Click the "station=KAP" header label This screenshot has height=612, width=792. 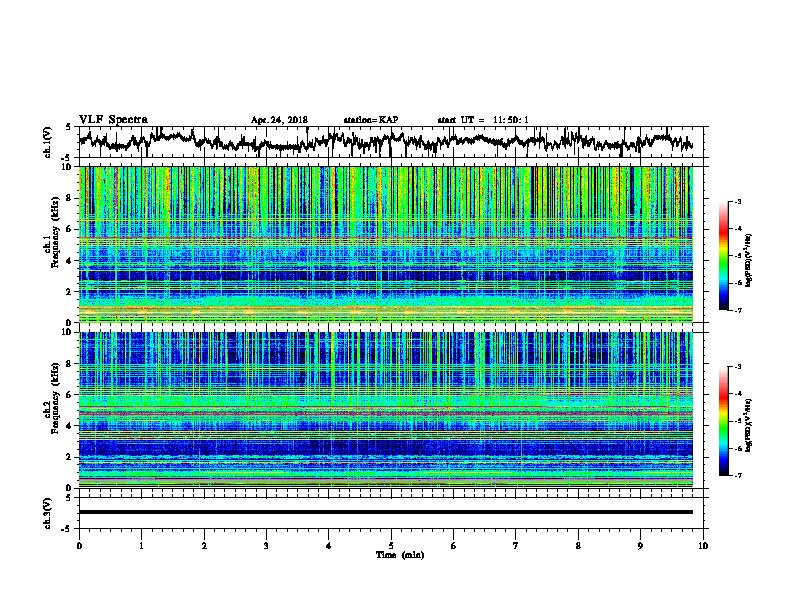371,120
